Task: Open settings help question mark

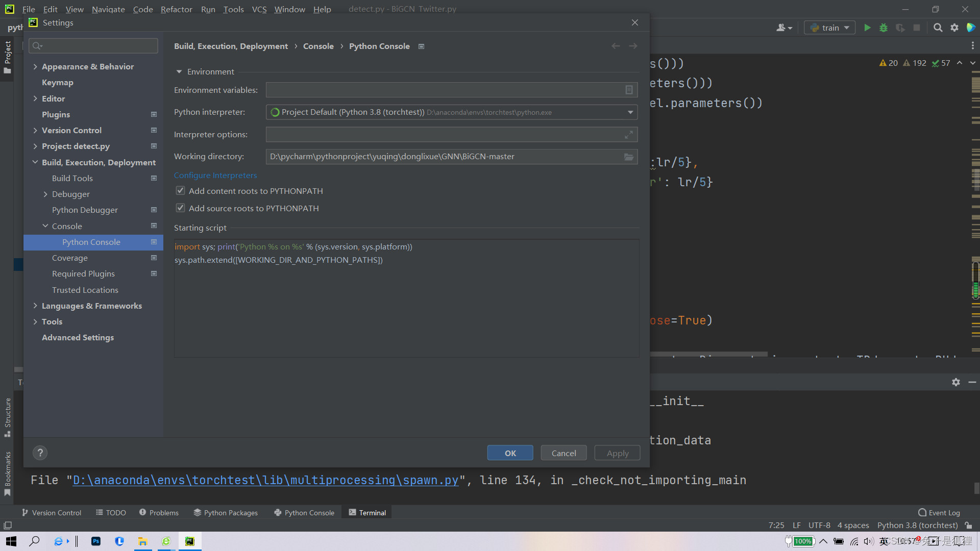Action: click(x=40, y=453)
